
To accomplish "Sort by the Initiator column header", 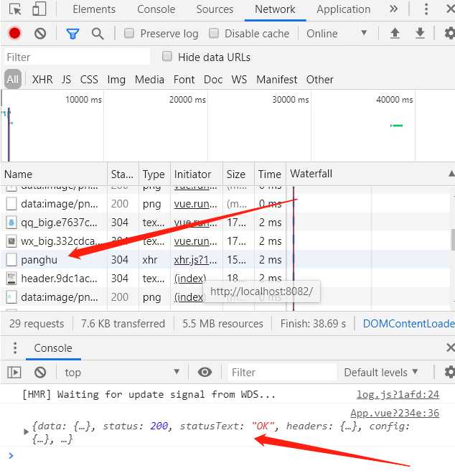I will tap(197, 174).
